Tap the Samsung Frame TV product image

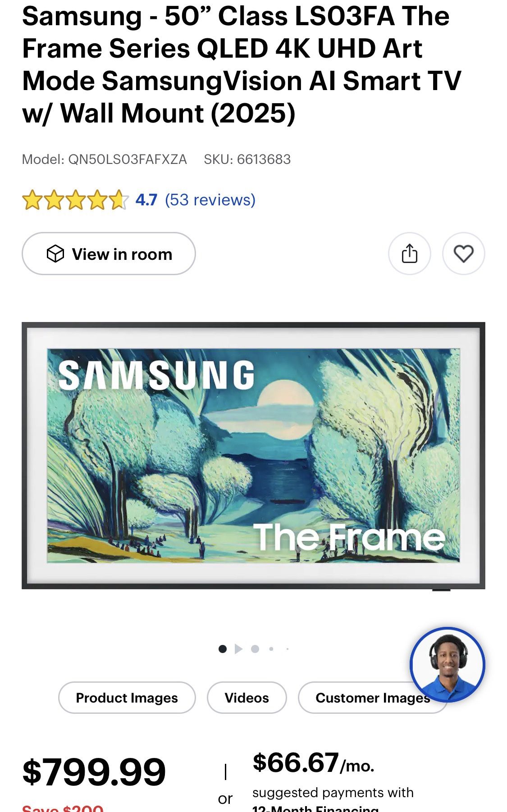point(253,455)
